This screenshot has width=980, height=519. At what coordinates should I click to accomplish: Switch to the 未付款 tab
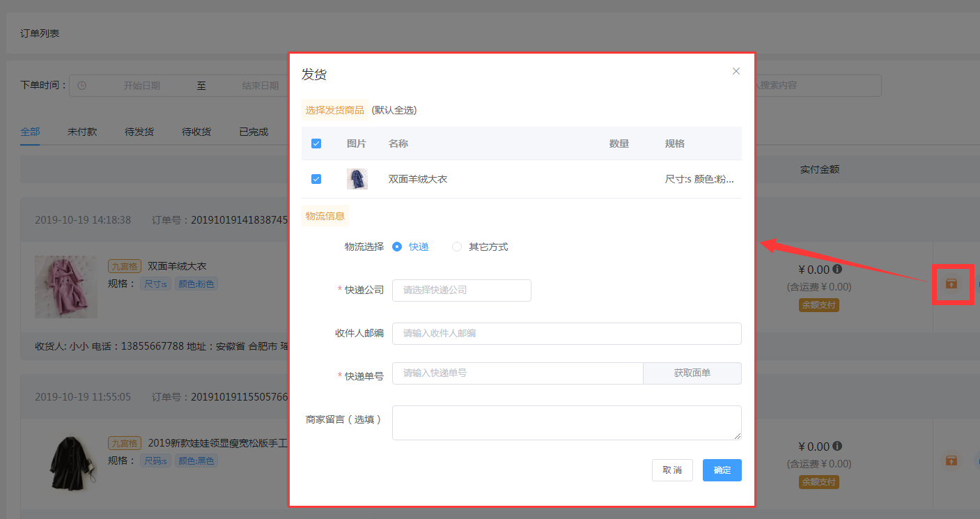pos(82,132)
